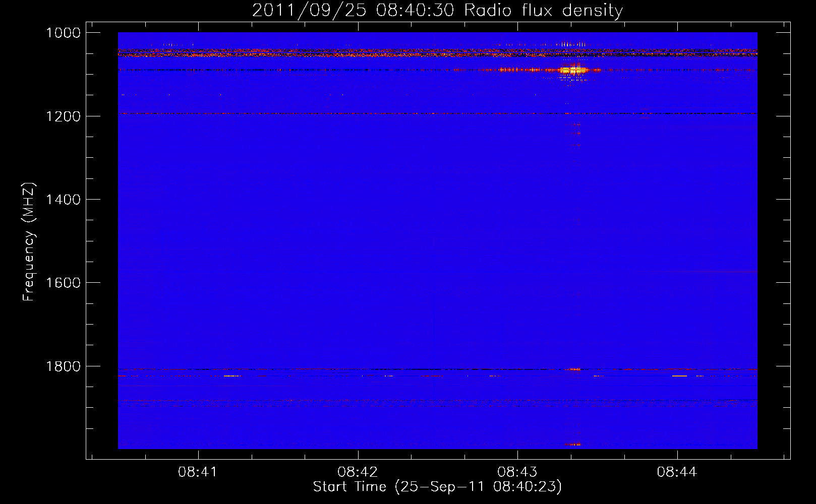Click the 08:43 time tick label
The height and width of the screenshot is (504, 816).
(517, 472)
